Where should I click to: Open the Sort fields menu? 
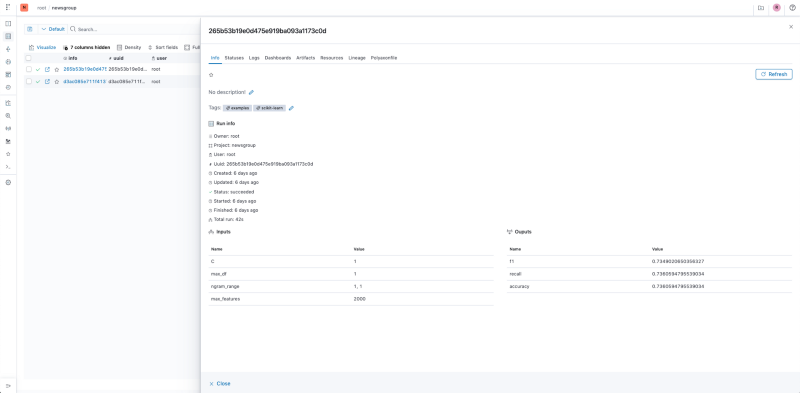(x=163, y=47)
